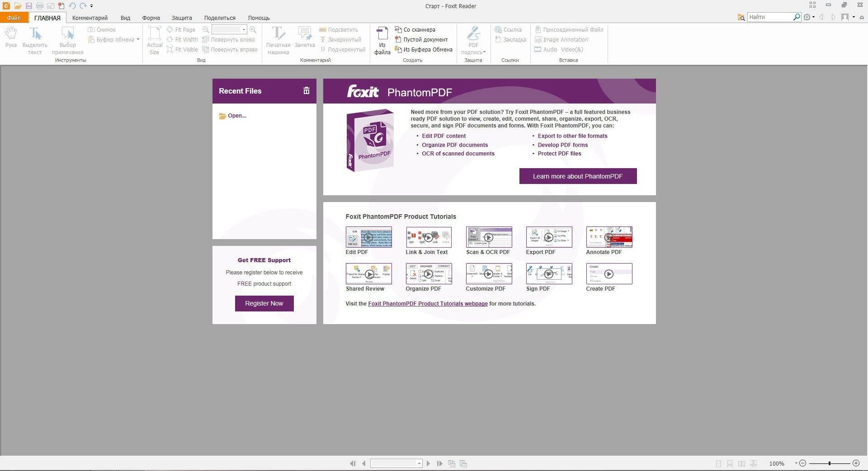
Task: Create PDF Из файла
Action: click(x=382, y=41)
